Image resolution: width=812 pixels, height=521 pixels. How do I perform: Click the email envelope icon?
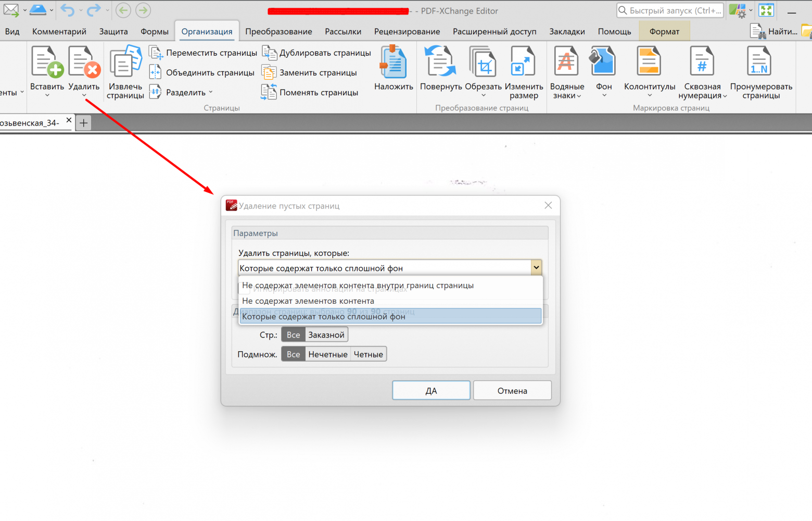11,10
